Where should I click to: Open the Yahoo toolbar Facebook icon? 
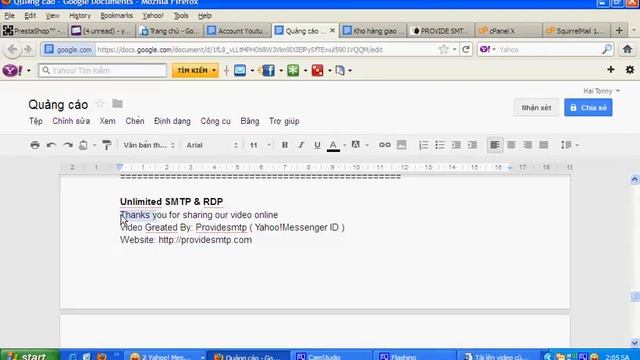(x=268, y=70)
